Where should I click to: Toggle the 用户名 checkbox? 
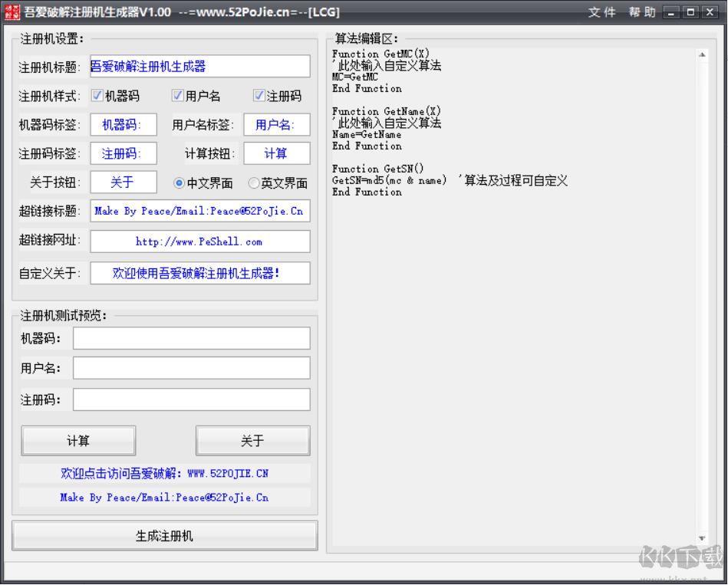[177, 96]
